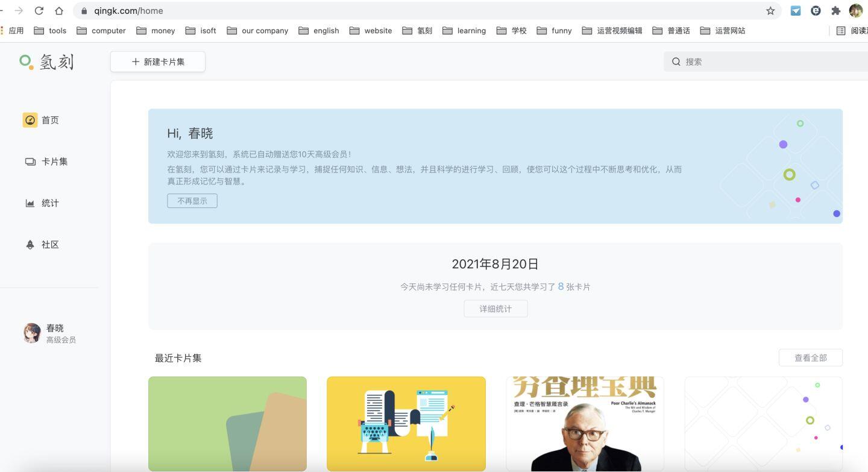Open 详细统计 detailed statistics
Screen dimensions: 868x472
pyautogui.click(x=495, y=309)
